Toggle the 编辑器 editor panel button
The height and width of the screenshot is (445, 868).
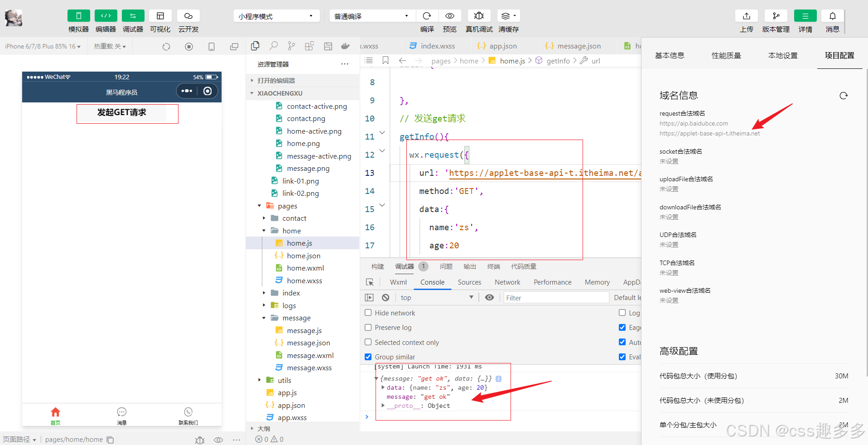coord(106,16)
